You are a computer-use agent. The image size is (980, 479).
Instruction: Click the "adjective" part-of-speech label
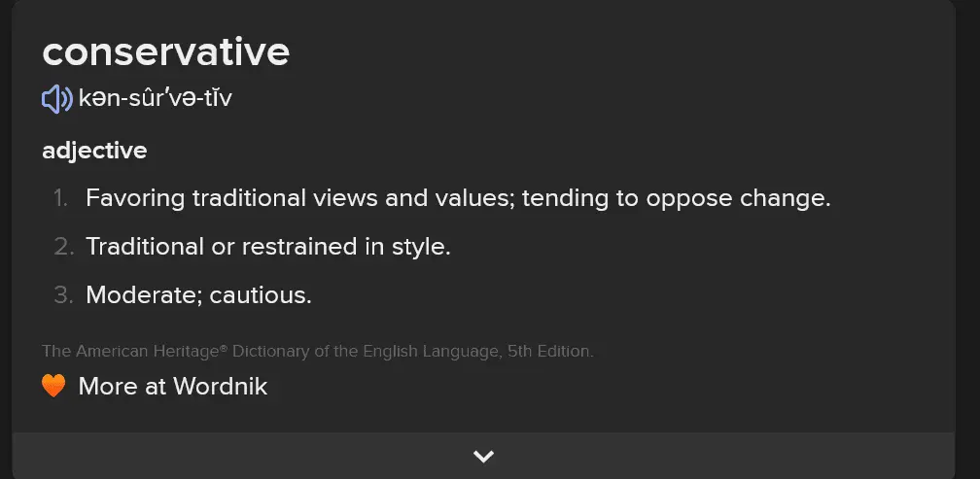coord(94,151)
